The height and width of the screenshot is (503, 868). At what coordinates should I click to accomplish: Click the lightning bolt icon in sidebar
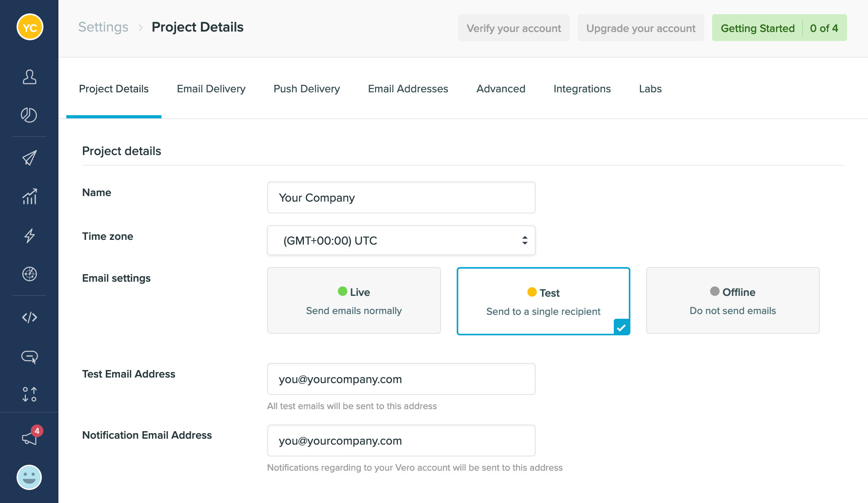click(29, 236)
